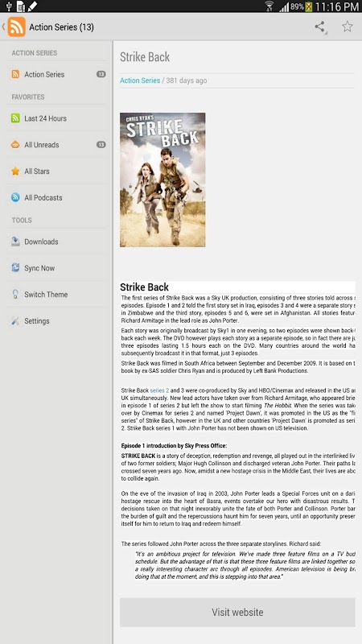362x644 pixels.
Task: Click the Downloads tray icon
Action: 15,242
